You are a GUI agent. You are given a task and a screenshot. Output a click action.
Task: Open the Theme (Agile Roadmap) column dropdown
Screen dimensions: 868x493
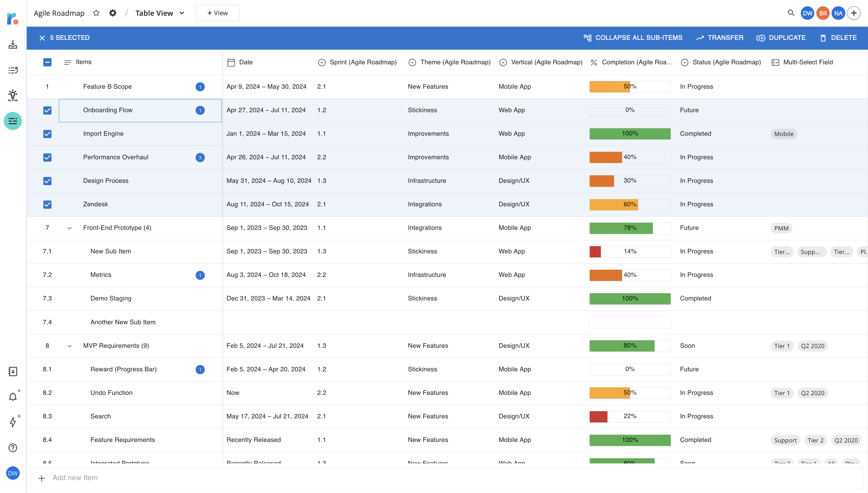pos(412,62)
